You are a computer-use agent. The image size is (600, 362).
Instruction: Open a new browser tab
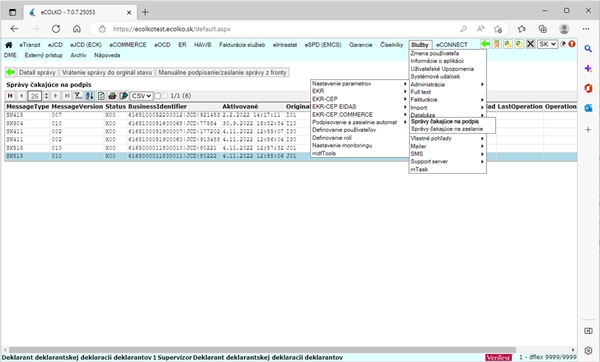click(145, 12)
